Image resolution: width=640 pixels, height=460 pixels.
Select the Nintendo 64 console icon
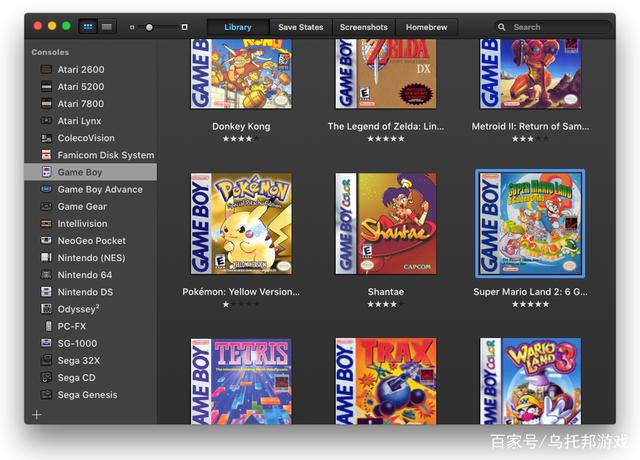point(47,275)
